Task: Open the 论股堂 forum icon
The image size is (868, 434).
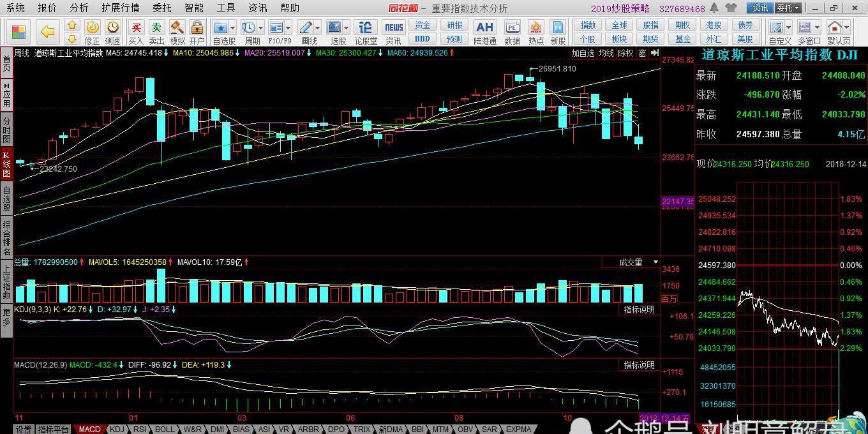Action: click(366, 32)
